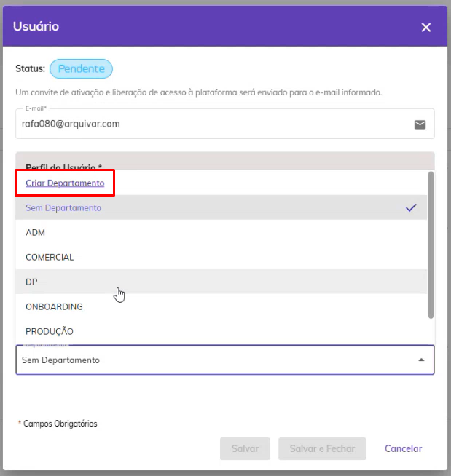
Task: Close the Usuário dialog with the X icon
Action: pyautogui.click(x=425, y=28)
